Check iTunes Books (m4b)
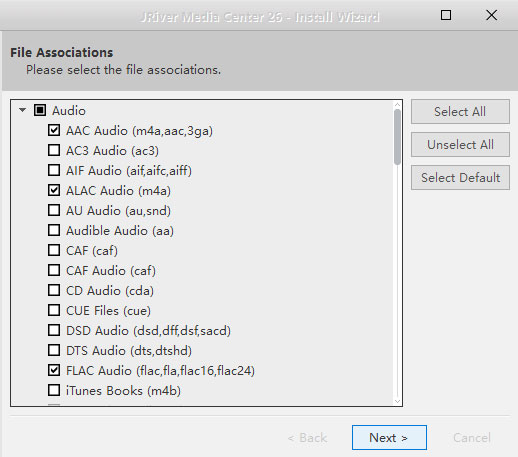The image size is (518, 457). 54,390
